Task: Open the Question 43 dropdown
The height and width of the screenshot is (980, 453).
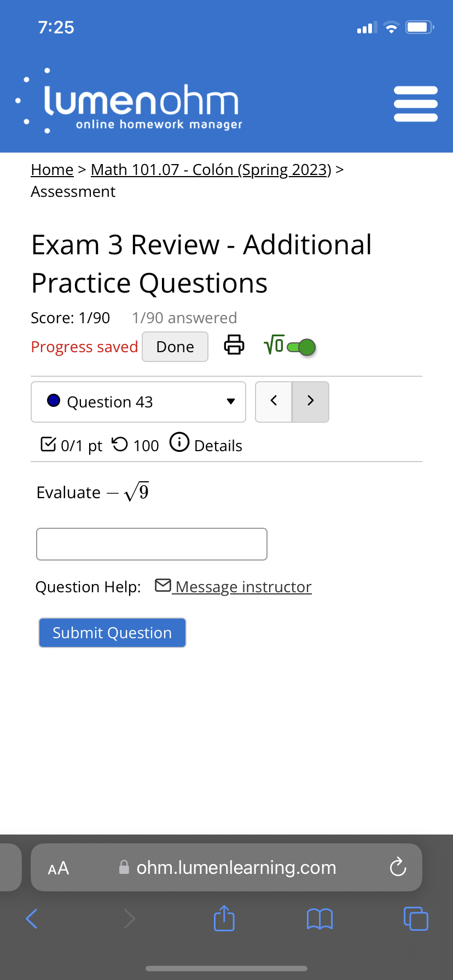Action: click(138, 401)
